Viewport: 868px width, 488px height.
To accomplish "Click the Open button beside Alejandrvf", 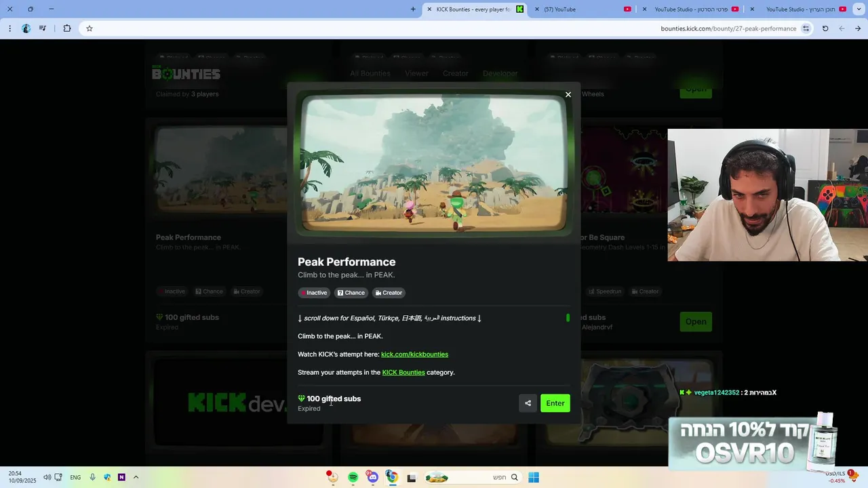I will click(x=696, y=321).
